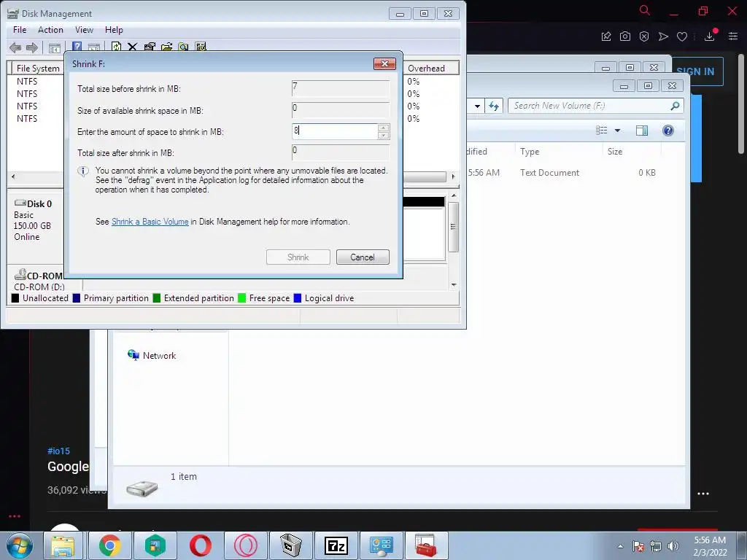Open the Shrink a Basic Volume help link
Screen dimensions: 747x560
point(150,222)
